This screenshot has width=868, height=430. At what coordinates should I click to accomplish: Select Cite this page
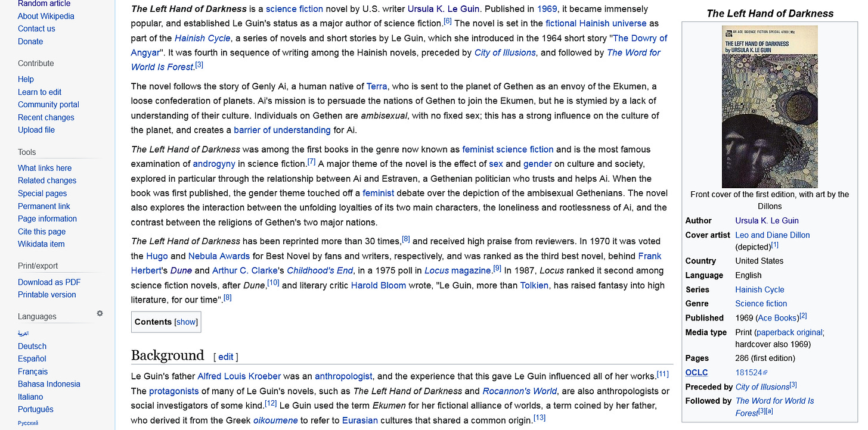click(42, 232)
